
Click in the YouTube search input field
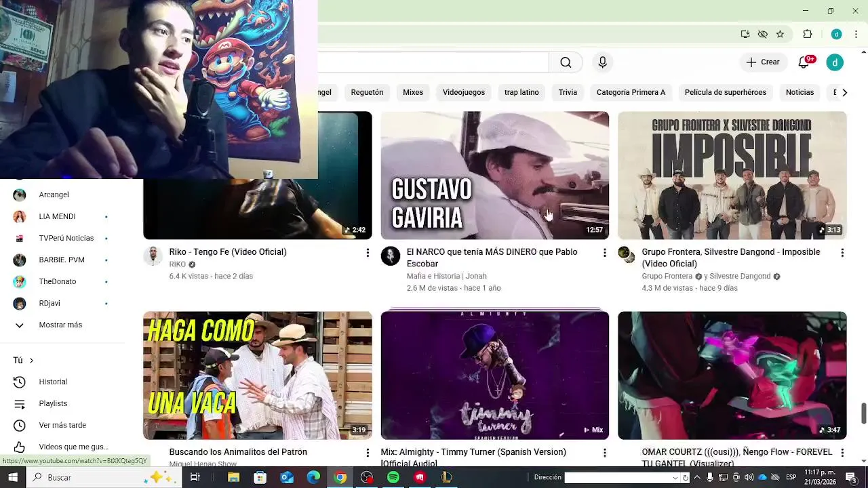coord(433,62)
